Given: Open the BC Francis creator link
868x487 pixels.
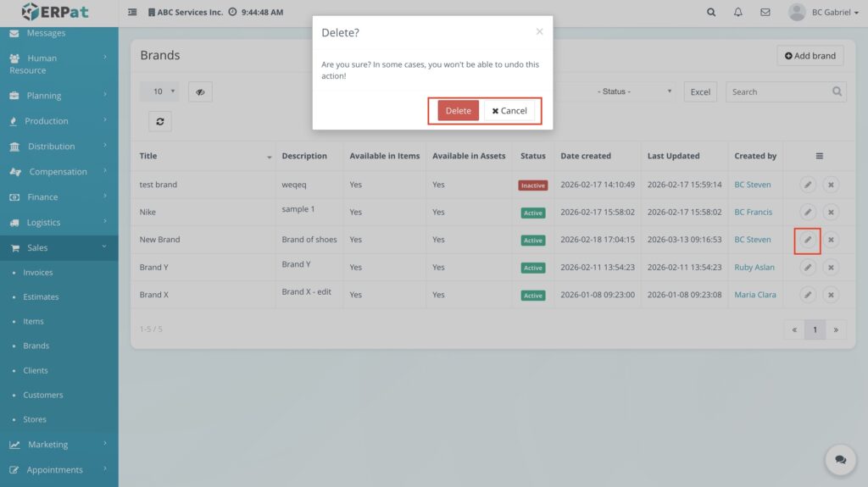Looking at the screenshot, I should [753, 213].
